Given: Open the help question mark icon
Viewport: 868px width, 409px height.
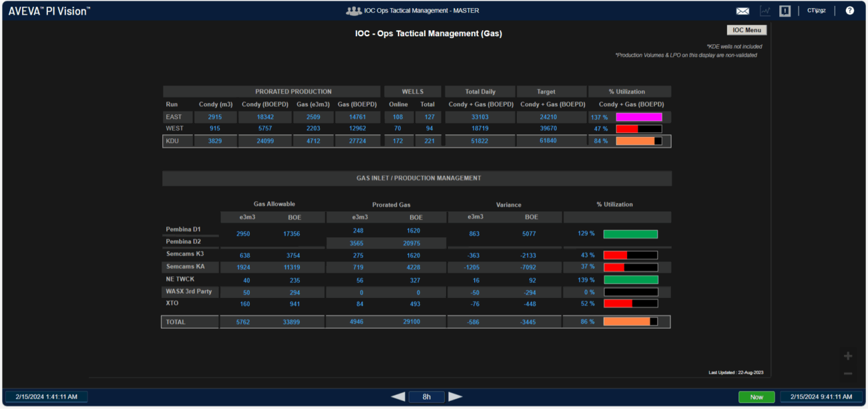Looking at the screenshot, I should coord(850,11).
